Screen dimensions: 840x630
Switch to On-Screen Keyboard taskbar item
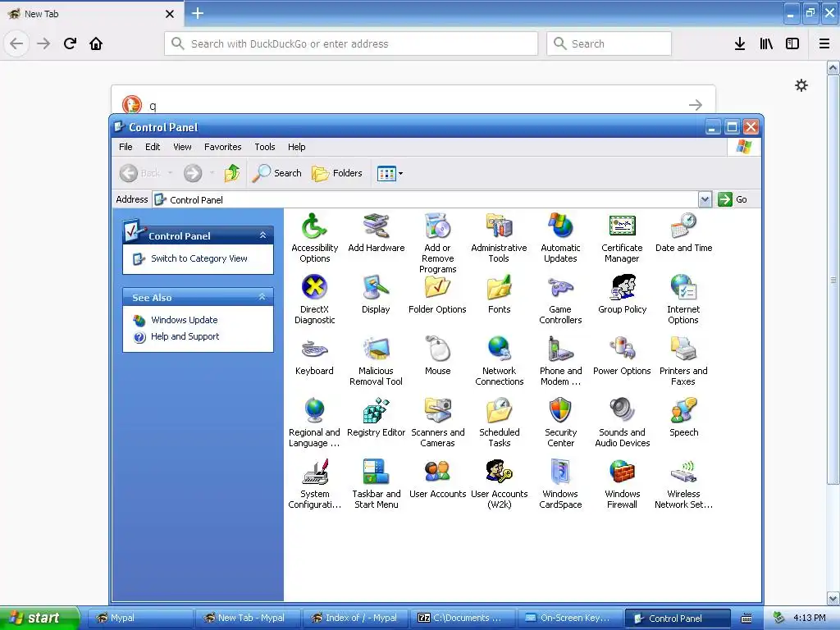click(x=569, y=619)
